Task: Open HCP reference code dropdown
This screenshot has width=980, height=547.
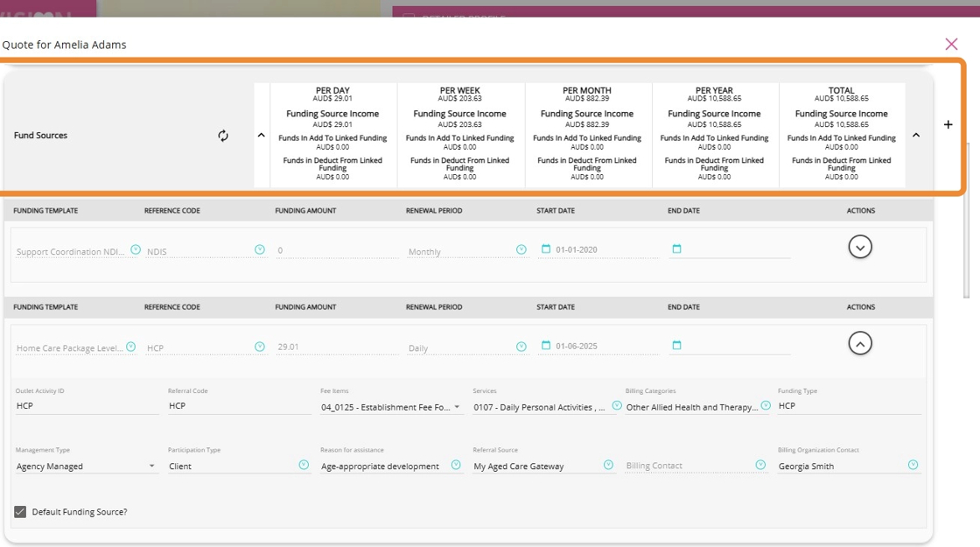Action: (260, 347)
